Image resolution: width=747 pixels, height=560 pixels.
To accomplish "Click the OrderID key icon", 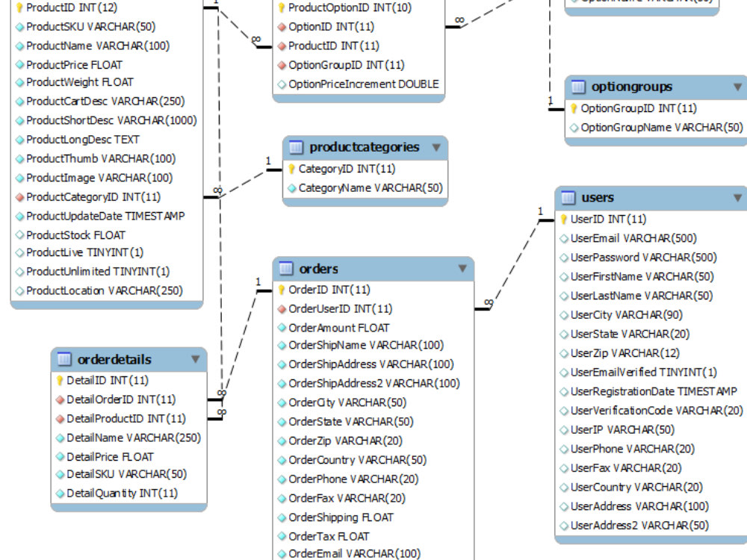I will [282, 290].
